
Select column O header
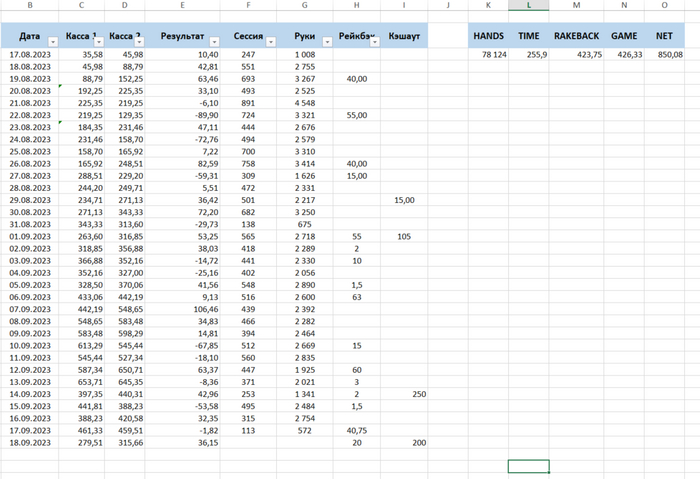[x=664, y=5]
